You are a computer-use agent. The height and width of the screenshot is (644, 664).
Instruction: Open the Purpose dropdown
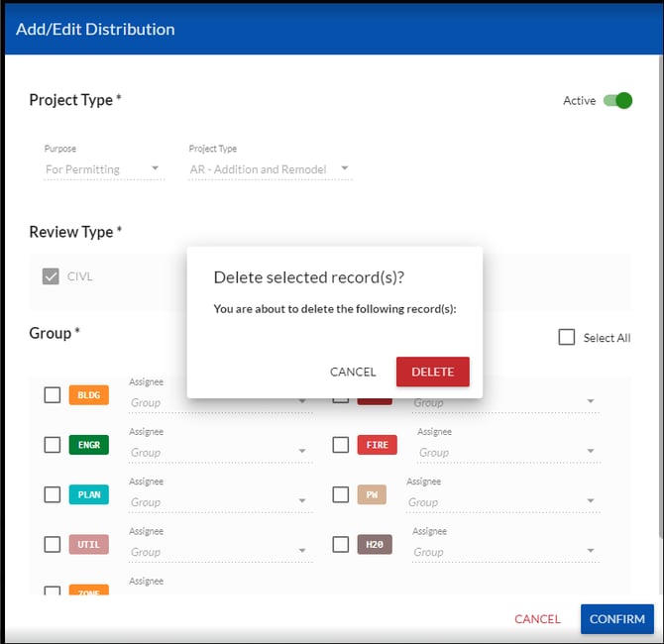click(103, 169)
